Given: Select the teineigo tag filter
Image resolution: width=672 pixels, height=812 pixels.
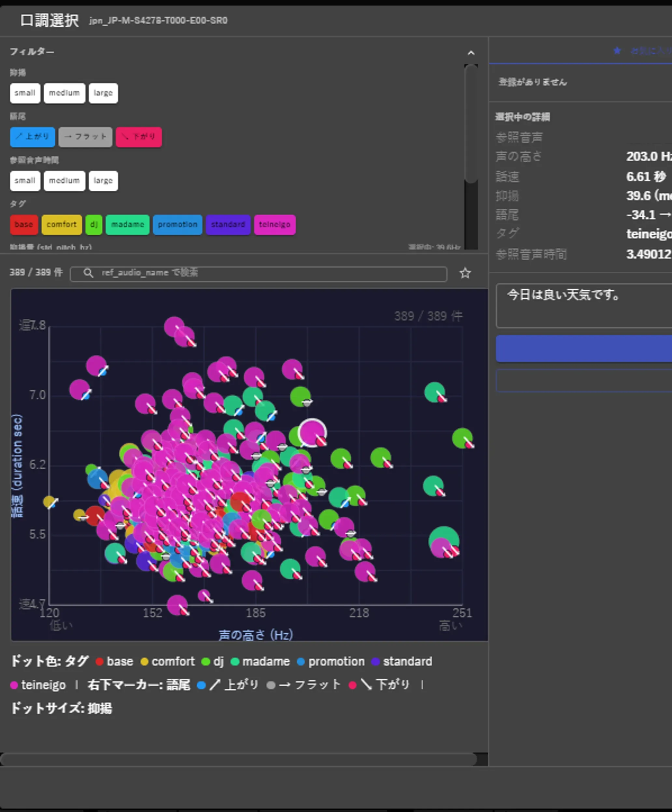Looking at the screenshot, I should click(275, 225).
